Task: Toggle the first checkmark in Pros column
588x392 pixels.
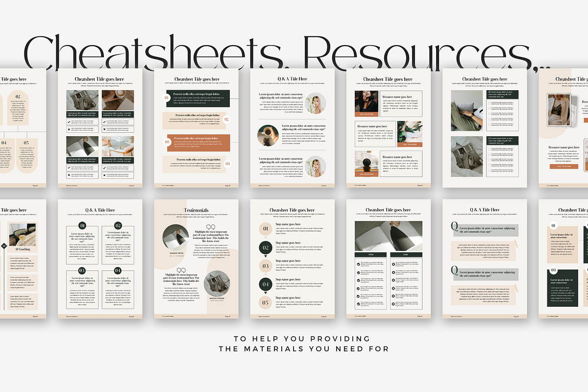Action: 358,263
